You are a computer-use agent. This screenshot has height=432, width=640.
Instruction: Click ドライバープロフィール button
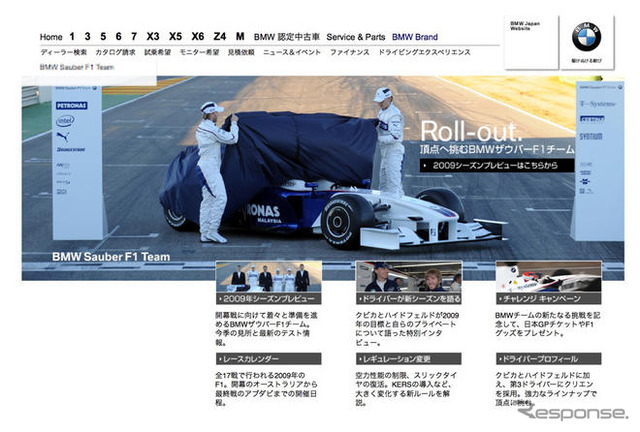(x=549, y=359)
